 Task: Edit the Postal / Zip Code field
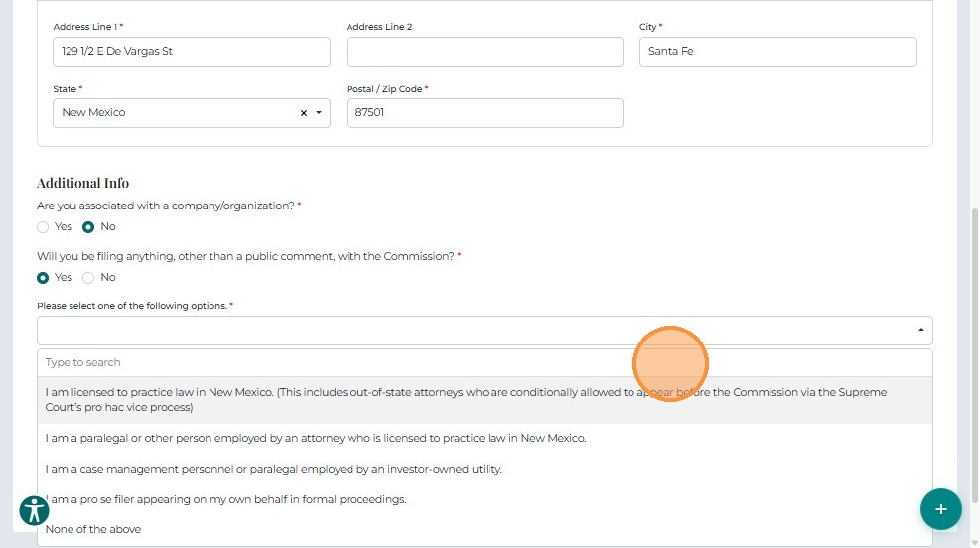[485, 113]
